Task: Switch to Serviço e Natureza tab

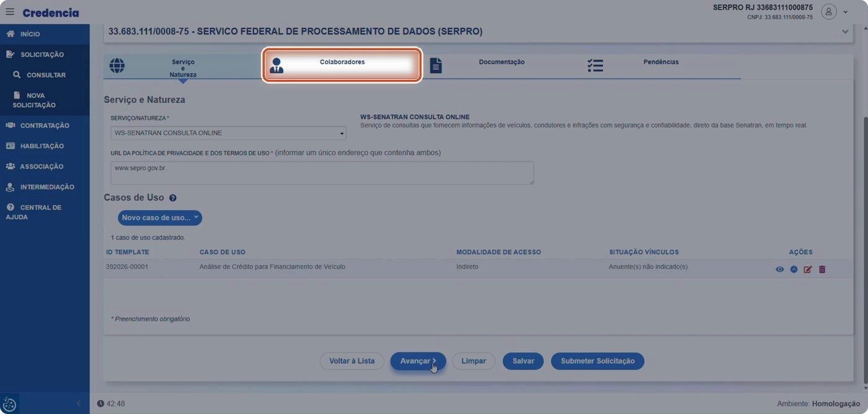Action: coord(184,67)
